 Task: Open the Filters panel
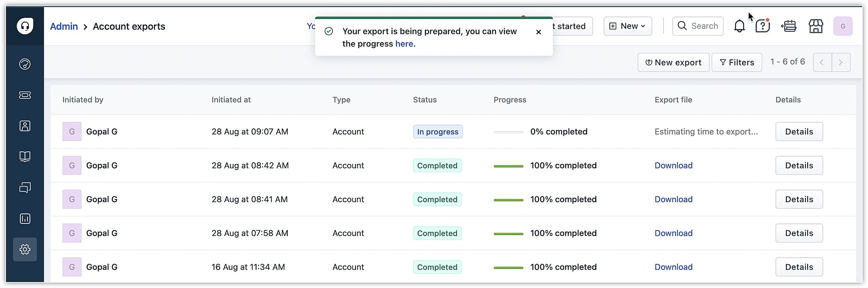coord(736,62)
